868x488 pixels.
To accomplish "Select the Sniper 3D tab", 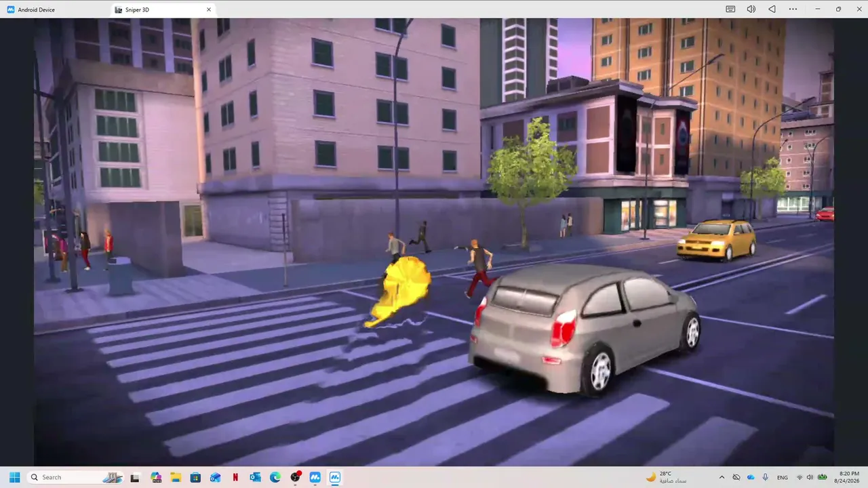I will (x=163, y=9).
